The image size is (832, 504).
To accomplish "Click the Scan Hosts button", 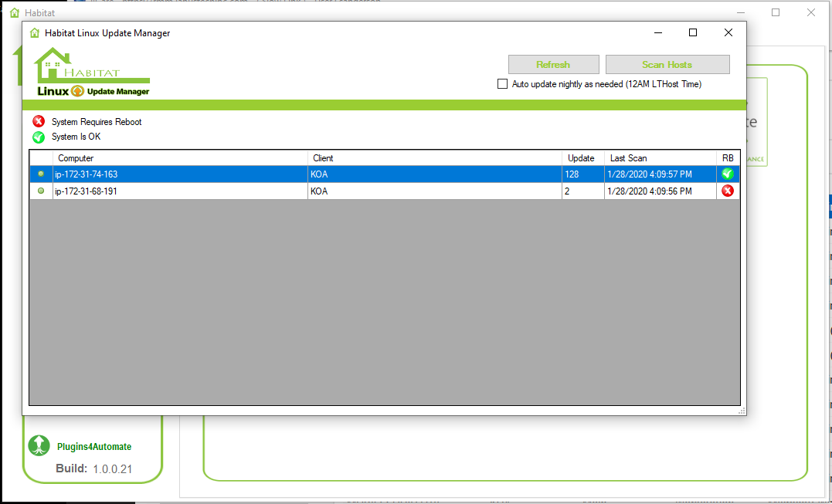I will click(667, 65).
